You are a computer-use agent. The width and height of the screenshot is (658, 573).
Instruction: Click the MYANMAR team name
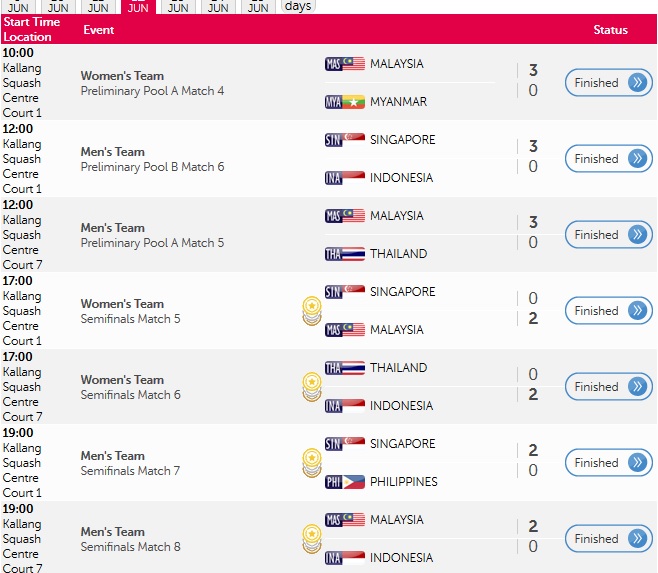point(398,102)
